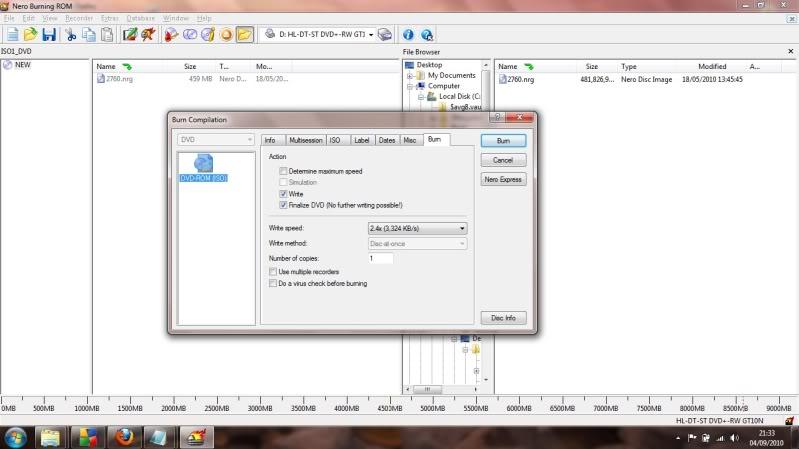Click the dialog help question-mark button

pyautogui.click(x=497, y=117)
